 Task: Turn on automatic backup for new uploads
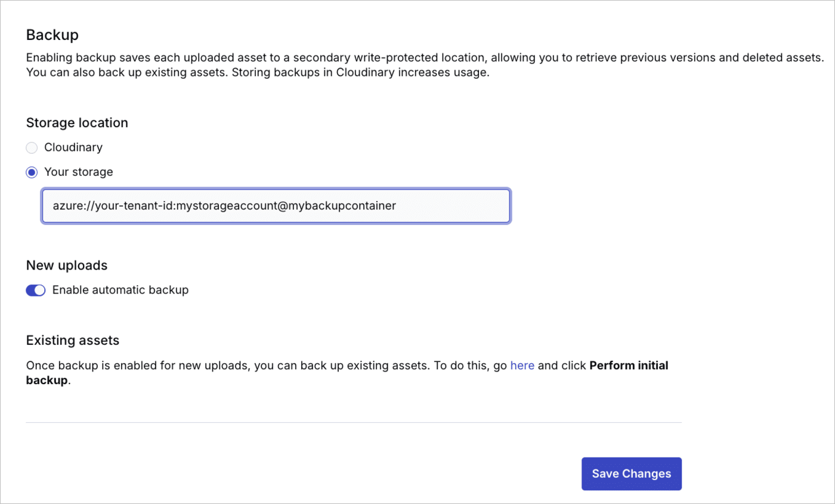coord(35,290)
